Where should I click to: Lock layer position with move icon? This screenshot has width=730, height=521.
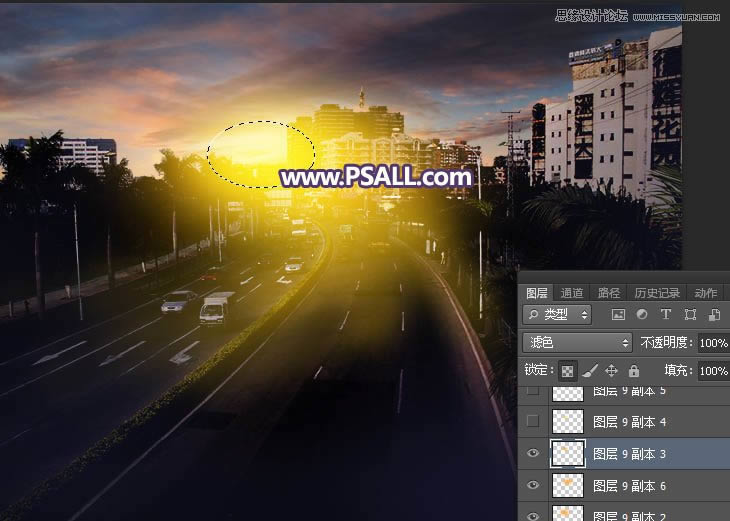click(x=611, y=370)
